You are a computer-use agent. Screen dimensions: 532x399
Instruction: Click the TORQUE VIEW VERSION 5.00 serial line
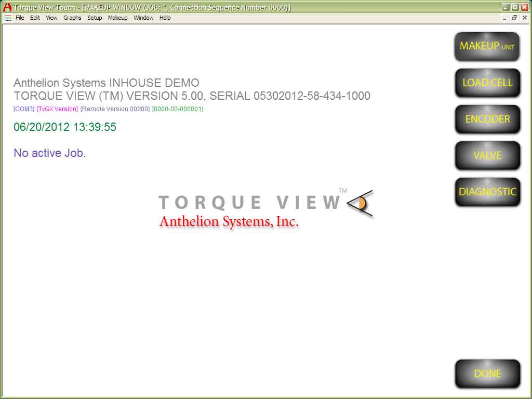click(192, 96)
